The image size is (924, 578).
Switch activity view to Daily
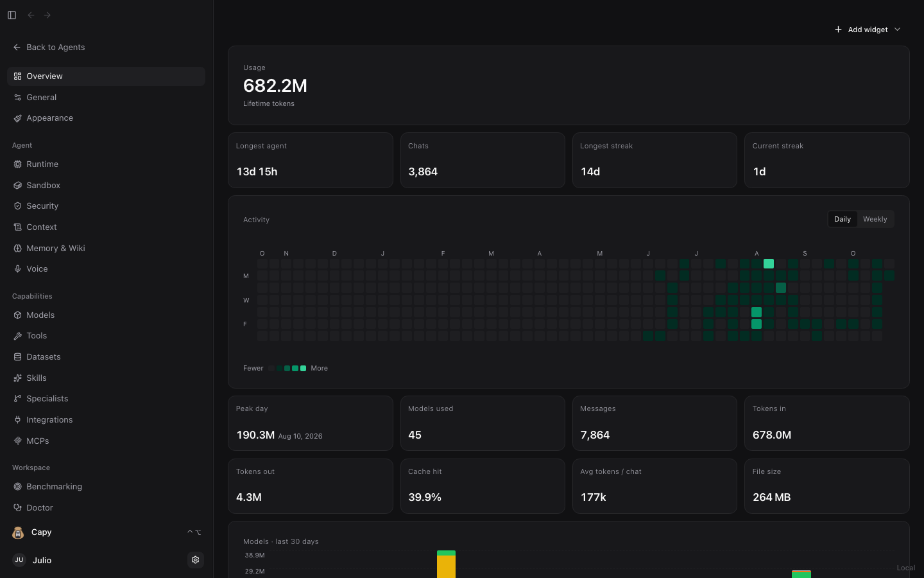pyautogui.click(x=843, y=219)
